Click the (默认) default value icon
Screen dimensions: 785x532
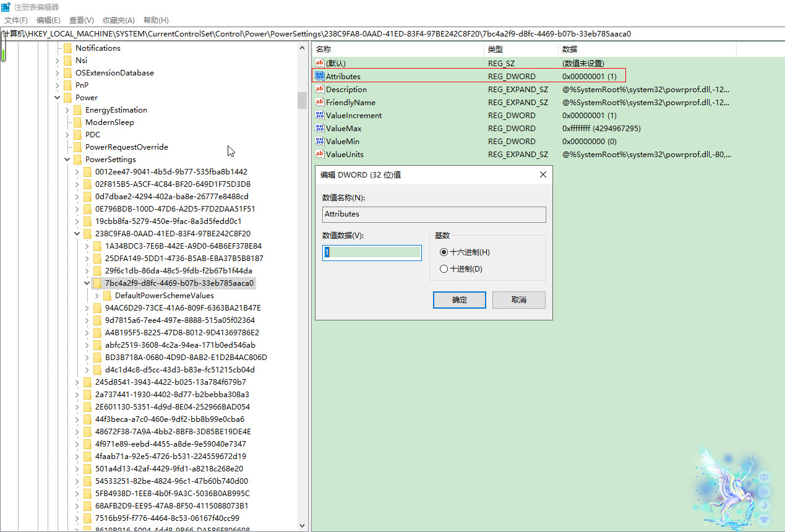coord(320,63)
